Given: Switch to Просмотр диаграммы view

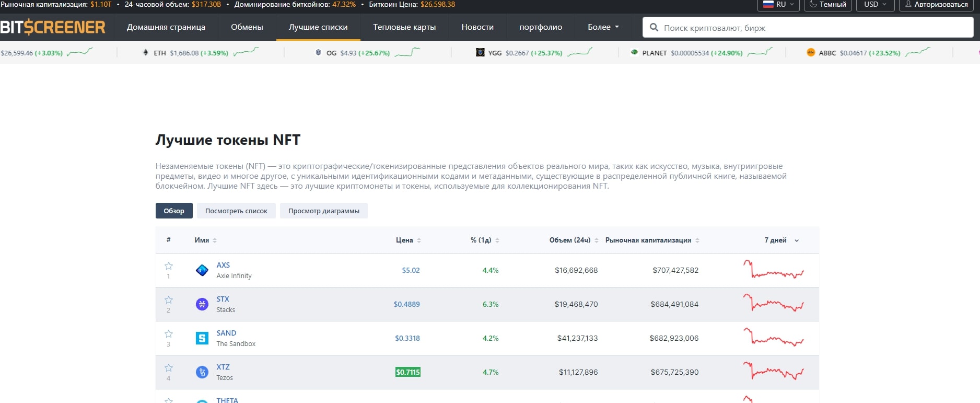Looking at the screenshot, I should click(x=324, y=211).
